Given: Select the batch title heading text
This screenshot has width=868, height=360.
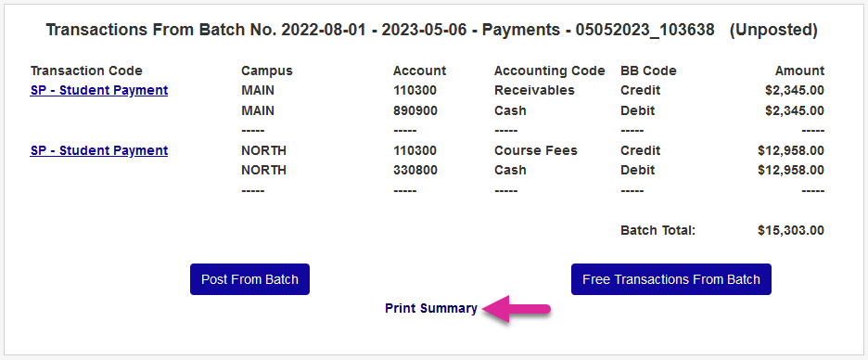Looking at the screenshot, I should (x=432, y=30).
